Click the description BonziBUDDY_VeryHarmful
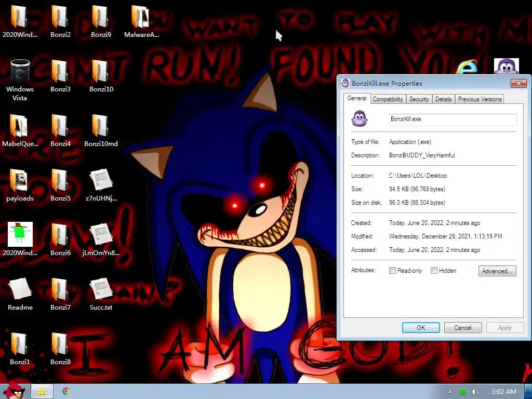 click(x=422, y=155)
